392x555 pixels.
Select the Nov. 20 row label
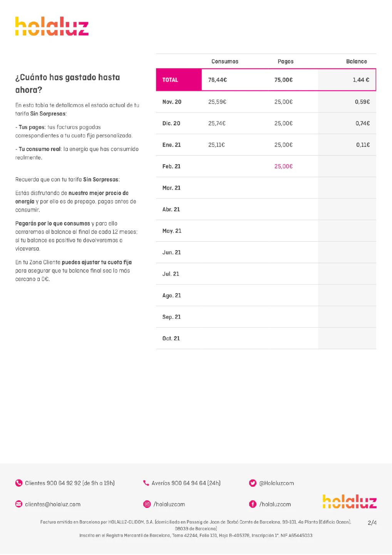tap(172, 102)
